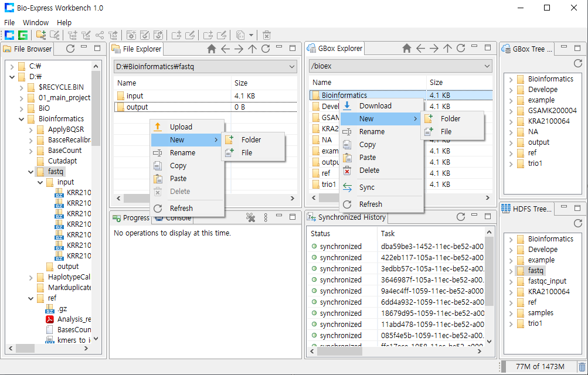Image resolution: width=588 pixels, height=375 pixels.
Task: Collapse the ref folder node in File Browser
Action: click(30, 298)
